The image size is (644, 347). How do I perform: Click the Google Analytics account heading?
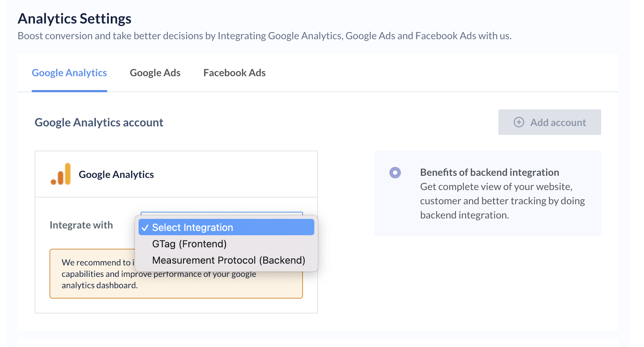pos(99,122)
